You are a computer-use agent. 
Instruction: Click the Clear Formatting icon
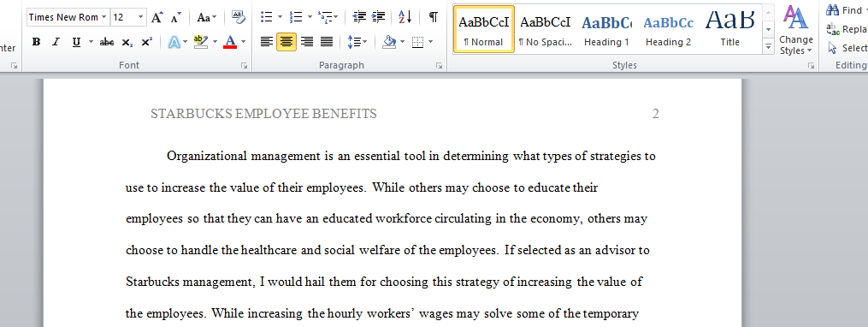(x=238, y=17)
